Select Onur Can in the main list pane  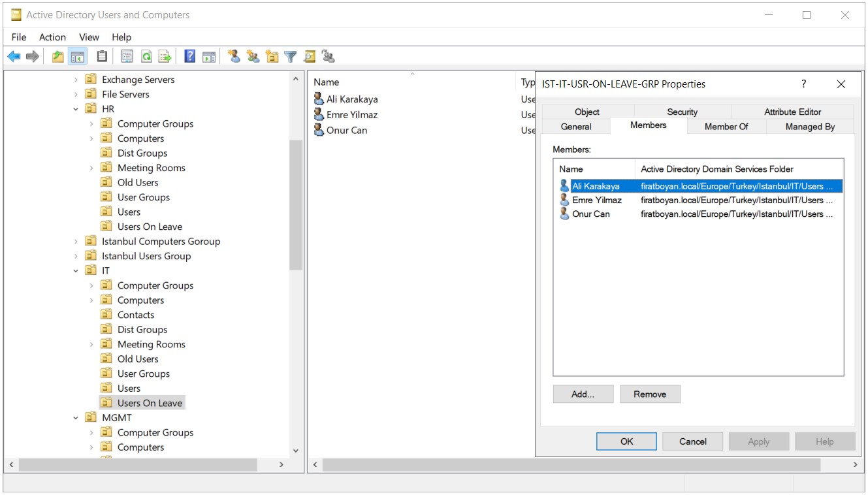340,130
